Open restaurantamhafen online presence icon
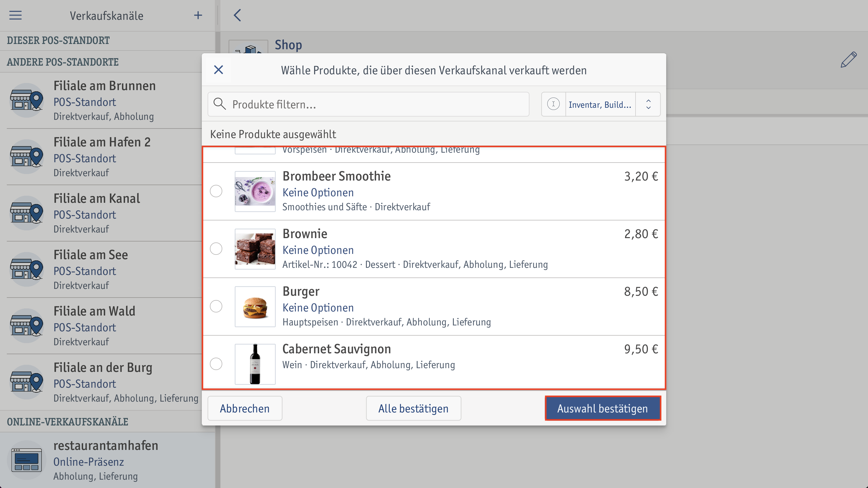This screenshot has width=868, height=488. tap(27, 460)
